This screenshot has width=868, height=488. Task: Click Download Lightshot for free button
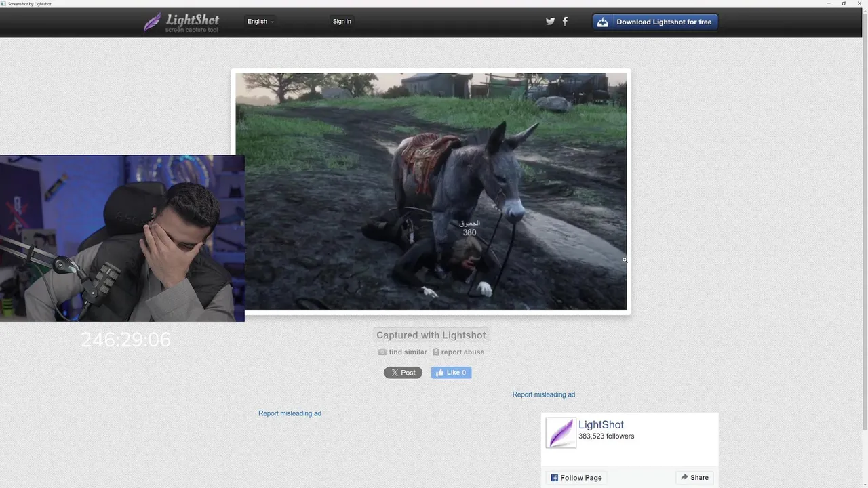(655, 22)
